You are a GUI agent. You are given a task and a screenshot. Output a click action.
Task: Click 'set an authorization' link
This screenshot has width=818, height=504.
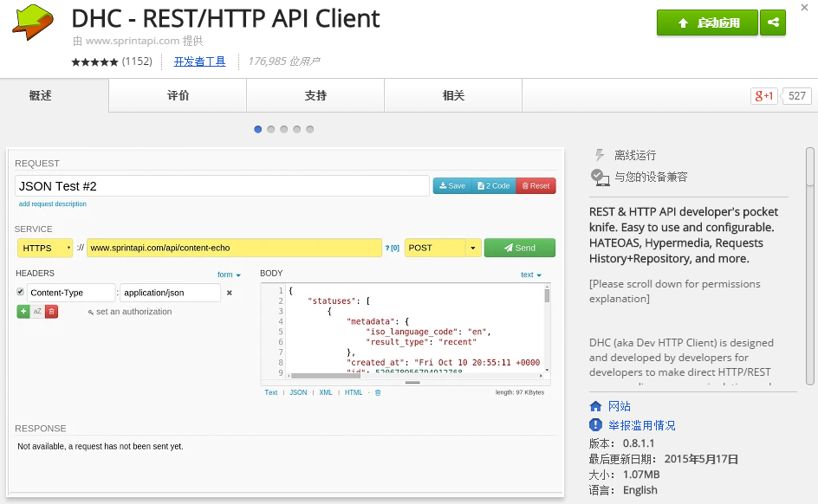click(130, 312)
